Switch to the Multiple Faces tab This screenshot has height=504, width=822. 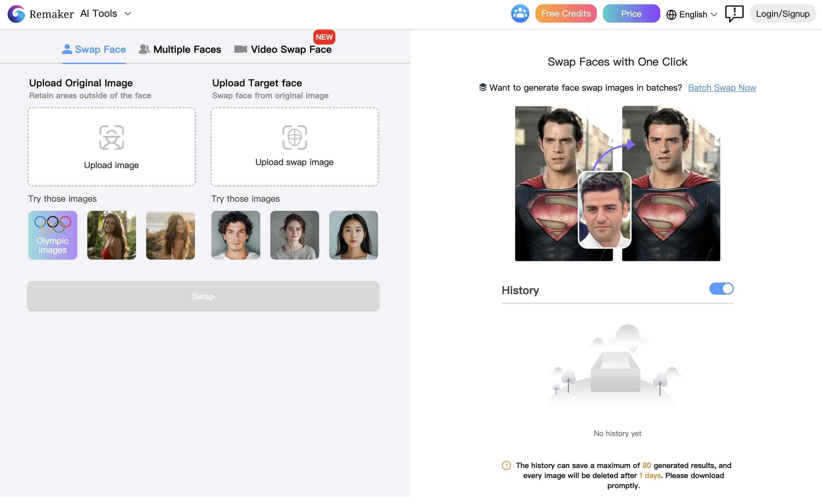click(x=180, y=49)
